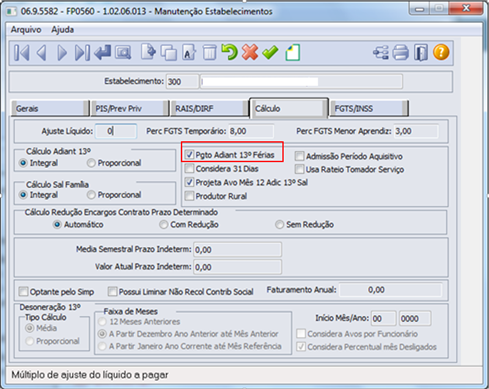This screenshot has height=389, width=489.
Task: Choose the Com Redução radio button
Action: point(164,225)
